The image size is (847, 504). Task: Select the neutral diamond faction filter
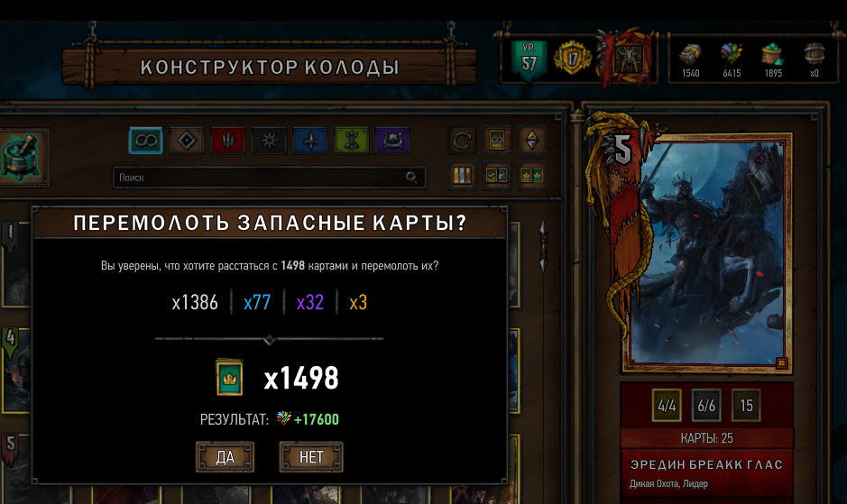coord(187,141)
